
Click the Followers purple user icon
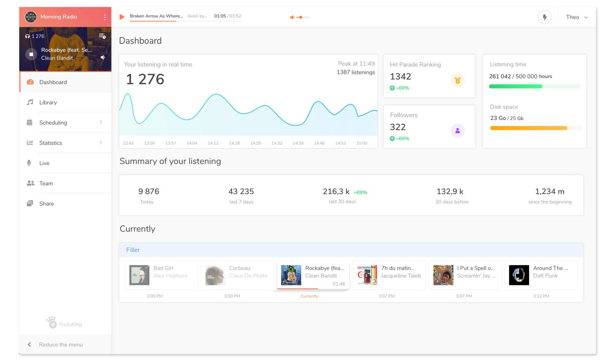point(458,130)
